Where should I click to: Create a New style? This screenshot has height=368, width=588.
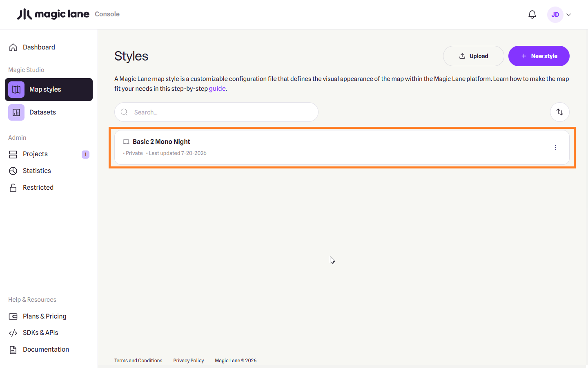539,56
